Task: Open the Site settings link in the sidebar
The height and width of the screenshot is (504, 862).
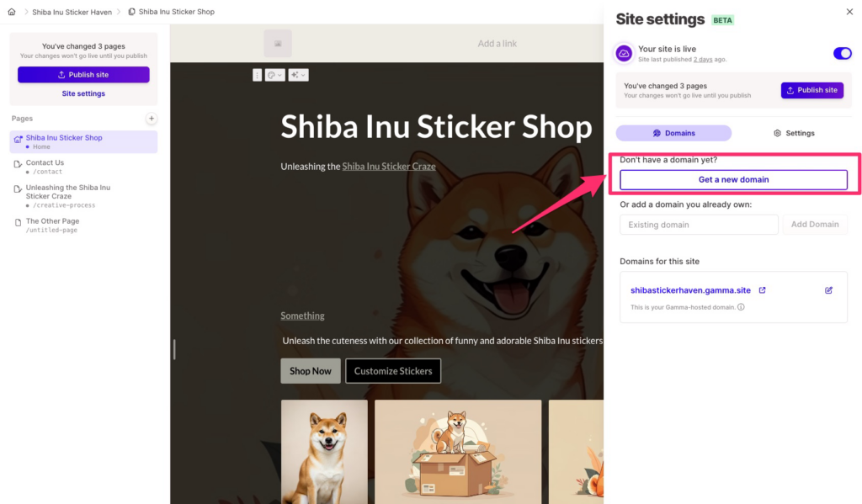Action: point(83,93)
